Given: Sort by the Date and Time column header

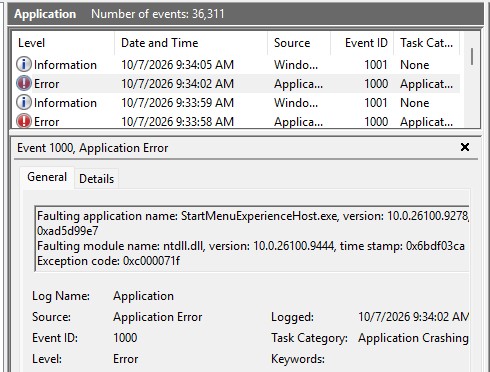Looking at the screenshot, I should click(191, 43).
